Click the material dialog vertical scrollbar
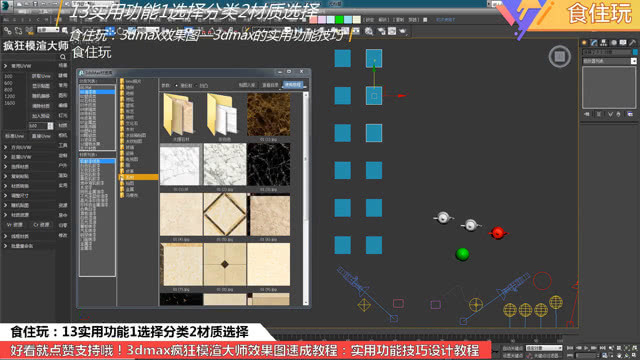The height and width of the screenshot is (360, 640). tap(306, 198)
